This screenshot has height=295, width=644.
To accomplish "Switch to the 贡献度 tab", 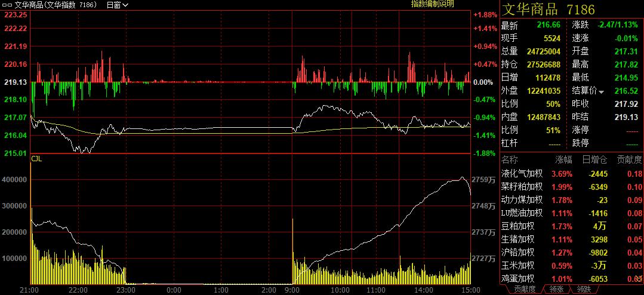I will point(525,289).
